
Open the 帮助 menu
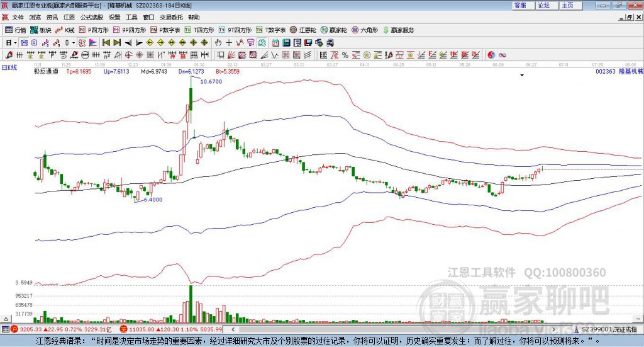pos(194,17)
